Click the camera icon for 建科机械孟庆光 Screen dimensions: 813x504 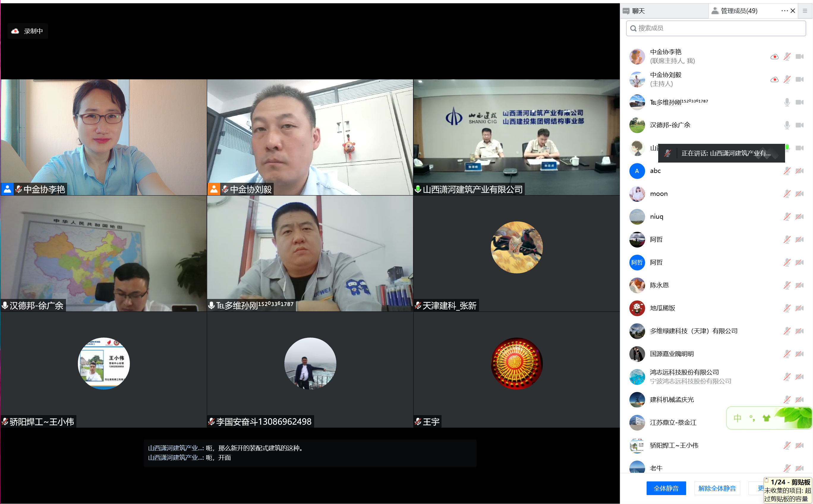[x=799, y=400]
